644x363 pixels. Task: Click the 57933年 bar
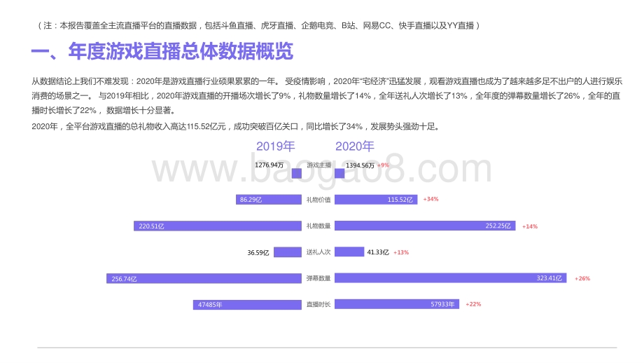click(x=397, y=304)
